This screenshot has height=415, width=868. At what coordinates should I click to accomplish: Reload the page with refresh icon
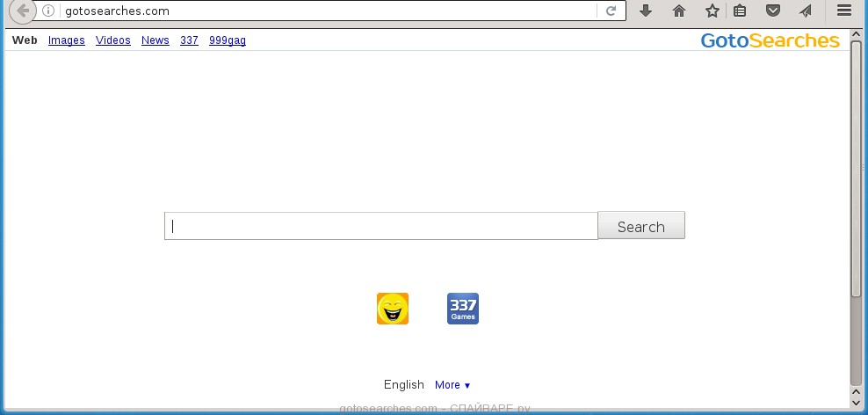click(611, 11)
